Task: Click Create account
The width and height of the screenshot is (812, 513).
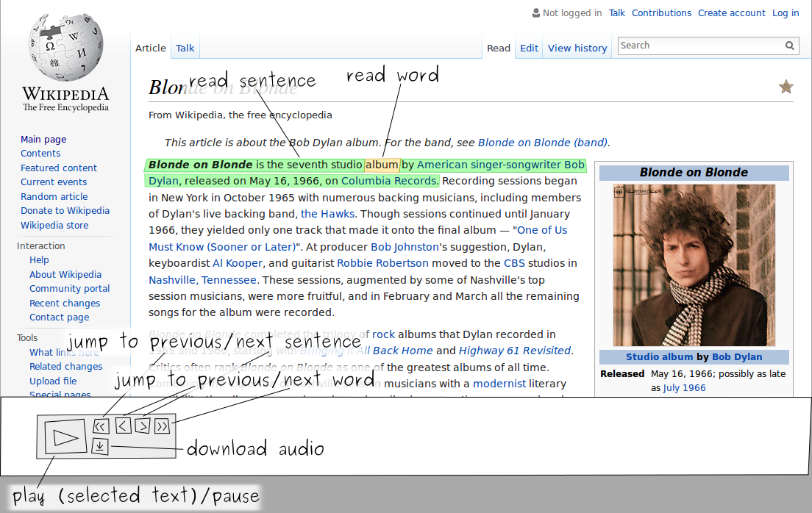Action: click(x=731, y=13)
